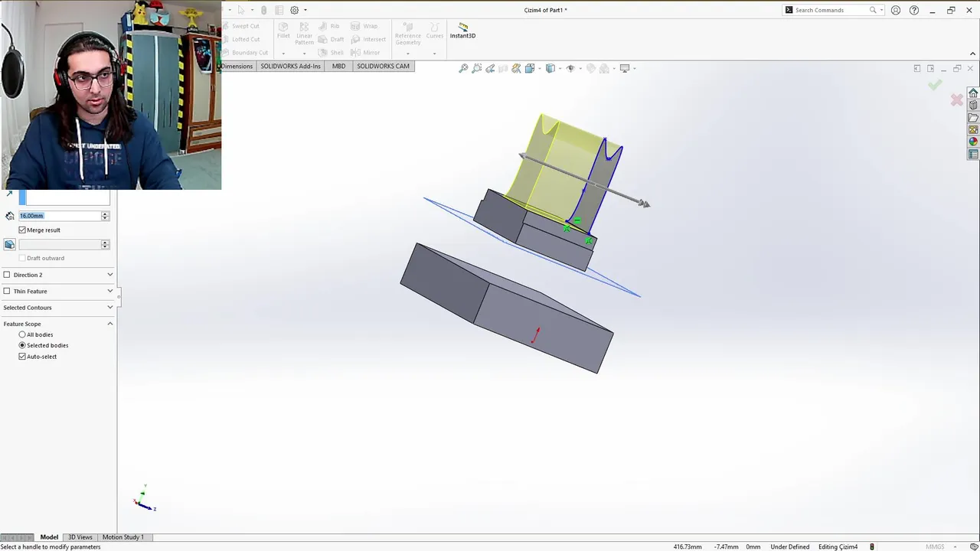The image size is (980, 551).
Task: Click the Search Commands box
Action: point(835,10)
